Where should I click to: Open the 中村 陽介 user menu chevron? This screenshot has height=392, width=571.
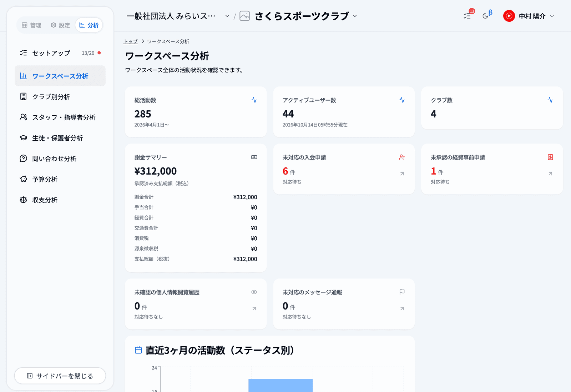coord(552,16)
